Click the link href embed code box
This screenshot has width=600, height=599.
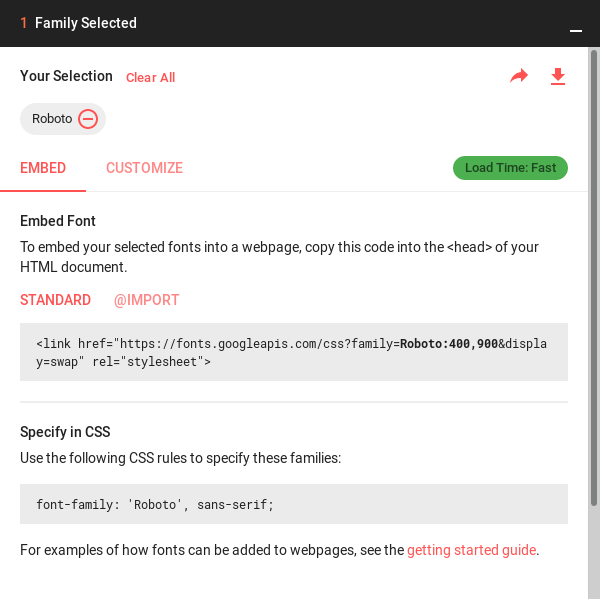click(294, 352)
